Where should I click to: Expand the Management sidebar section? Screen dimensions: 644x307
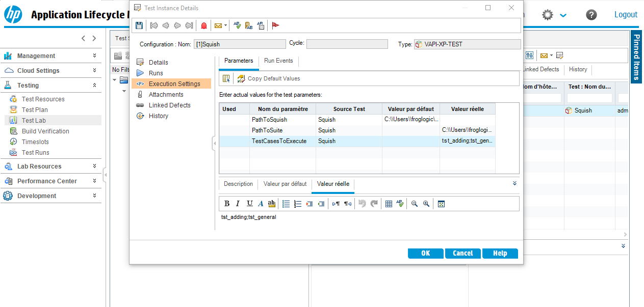pyautogui.click(x=94, y=55)
